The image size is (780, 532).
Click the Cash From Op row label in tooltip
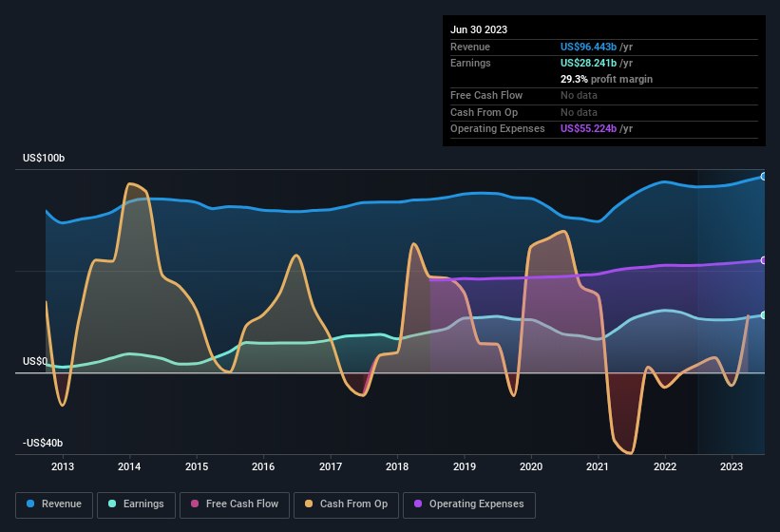(x=484, y=112)
